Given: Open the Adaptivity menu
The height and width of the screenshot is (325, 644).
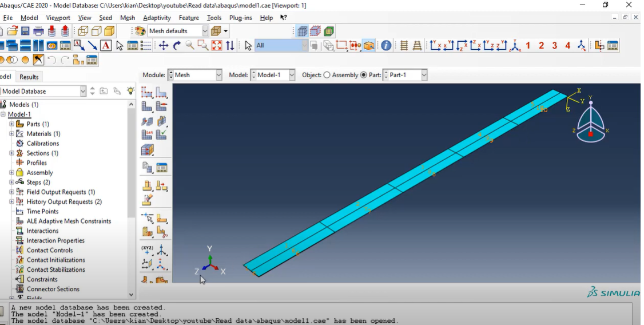Looking at the screenshot, I should point(157,18).
